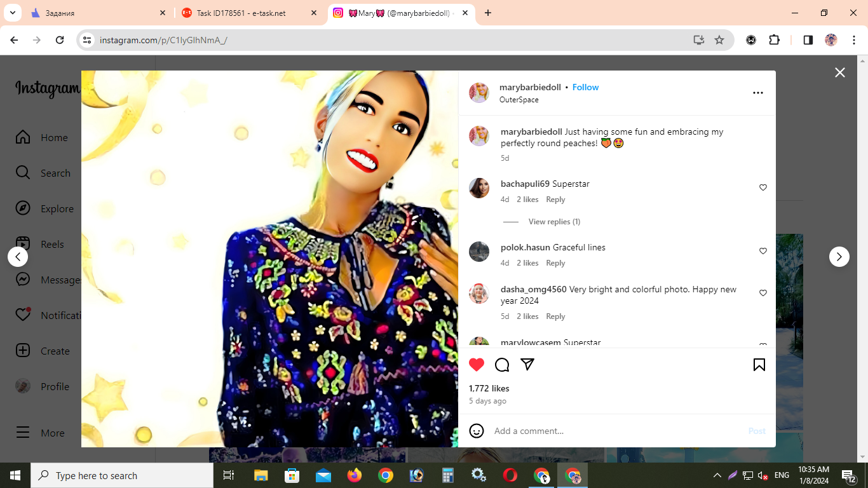Open the Messages icon in sidebar
This screenshot has width=868, height=488.
pos(23,280)
